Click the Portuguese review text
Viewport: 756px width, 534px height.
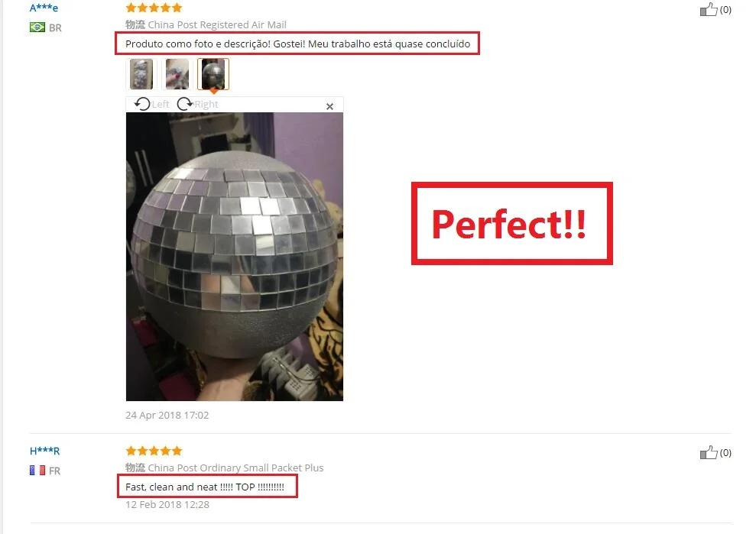click(x=297, y=44)
